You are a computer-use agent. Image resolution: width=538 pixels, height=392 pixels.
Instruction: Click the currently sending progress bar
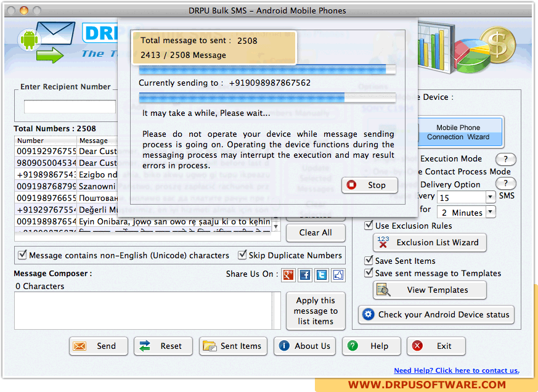pyautogui.click(x=267, y=97)
